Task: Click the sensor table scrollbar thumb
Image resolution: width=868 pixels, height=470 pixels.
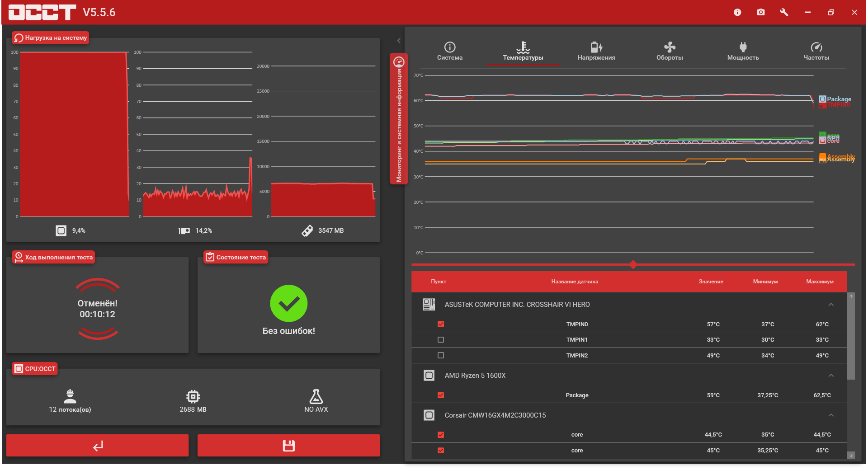Action: tap(851, 339)
